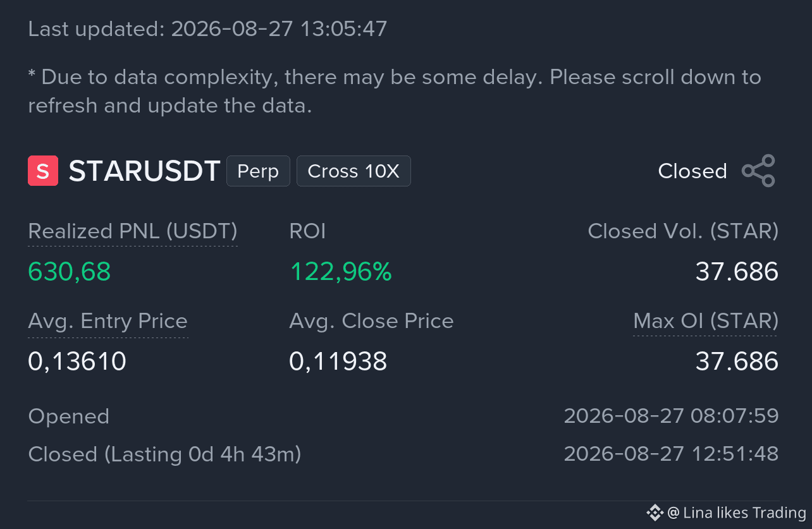Click the Avg. Close Price label
This screenshot has height=529, width=812.
pos(371,321)
